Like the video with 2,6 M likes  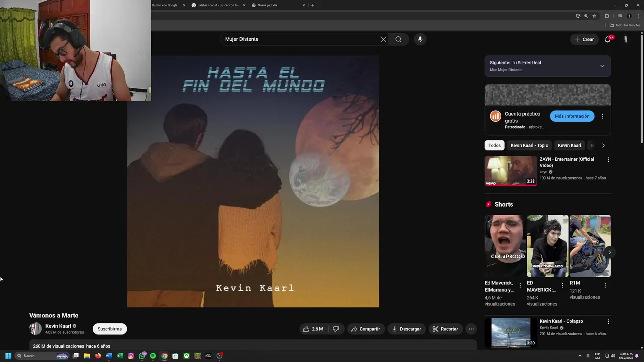click(313, 329)
